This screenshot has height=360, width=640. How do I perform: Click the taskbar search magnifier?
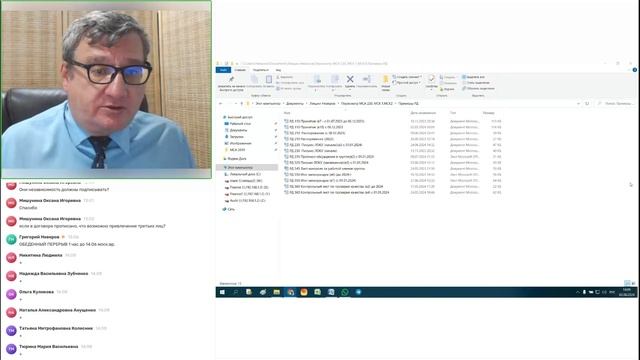pos(236,292)
